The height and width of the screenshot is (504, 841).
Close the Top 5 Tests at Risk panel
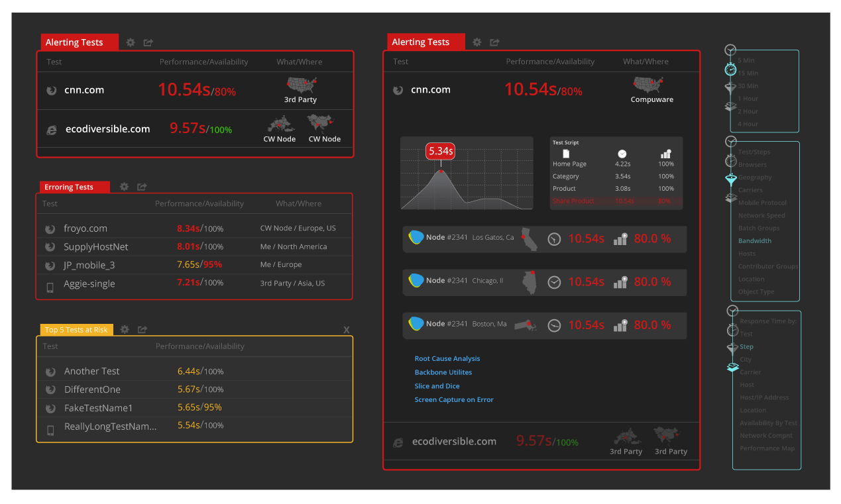pos(346,330)
